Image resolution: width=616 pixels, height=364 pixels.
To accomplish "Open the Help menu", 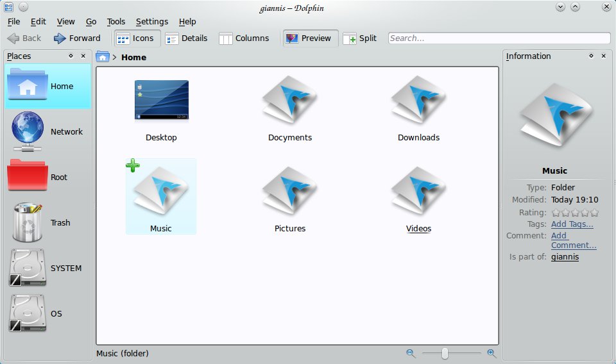I will (187, 22).
